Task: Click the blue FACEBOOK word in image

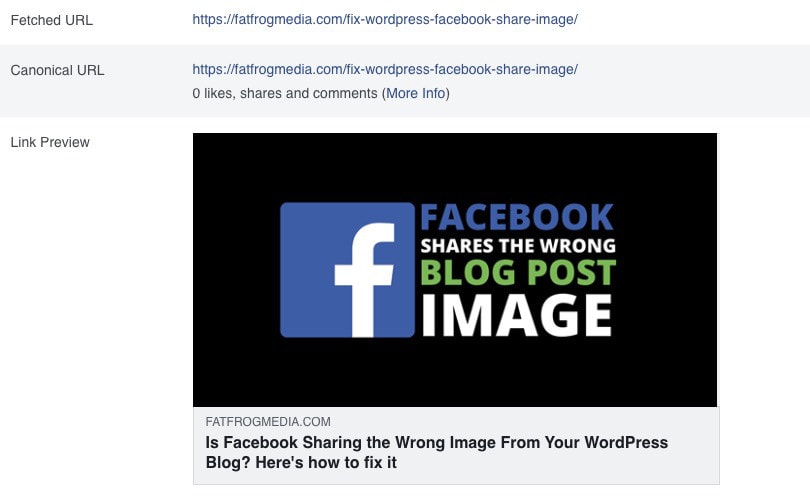Action: (x=517, y=217)
